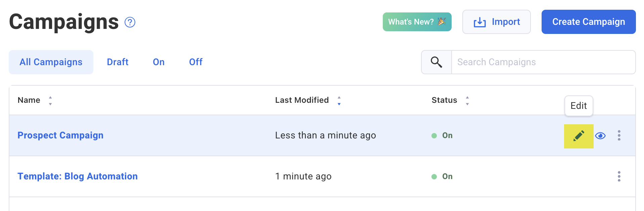644x211 pixels.
Task: Click the eye preview icon for Prospect Campaign
Action: tap(600, 136)
